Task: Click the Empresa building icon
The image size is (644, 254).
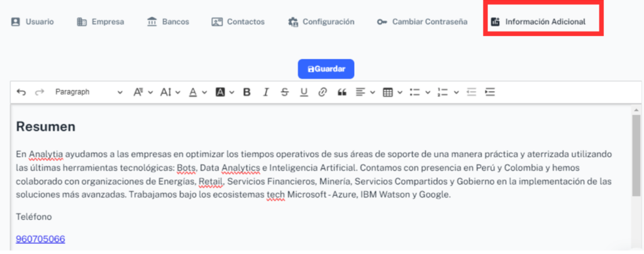Action: pyautogui.click(x=82, y=22)
